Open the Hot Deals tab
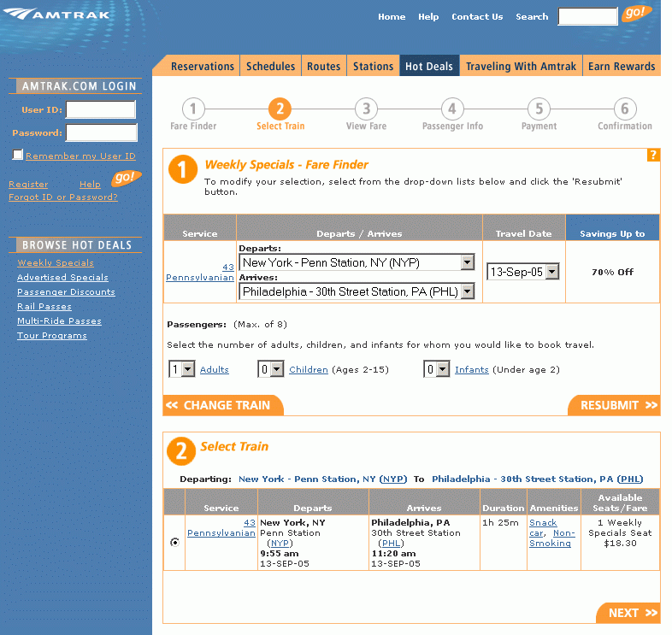 coord(428,67)
